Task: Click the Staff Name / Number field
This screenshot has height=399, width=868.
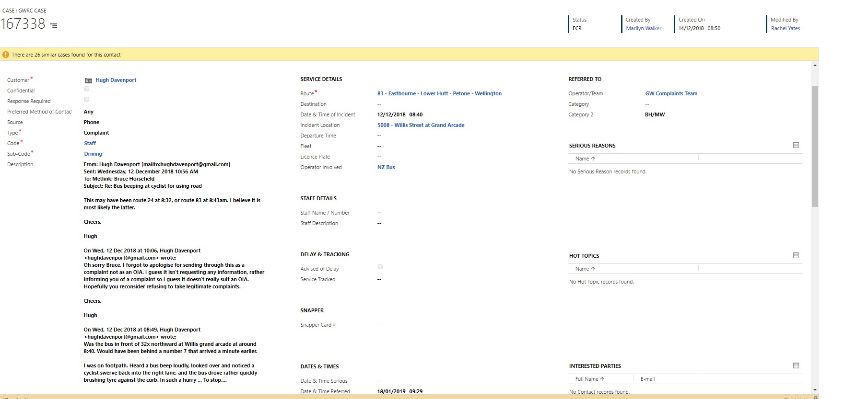Action: click(379, 213)
